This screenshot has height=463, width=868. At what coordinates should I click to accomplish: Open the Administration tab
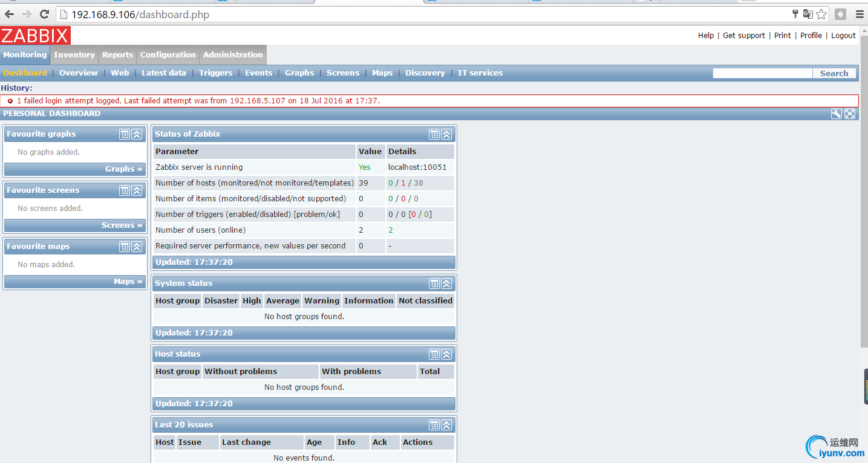point(233,54)
